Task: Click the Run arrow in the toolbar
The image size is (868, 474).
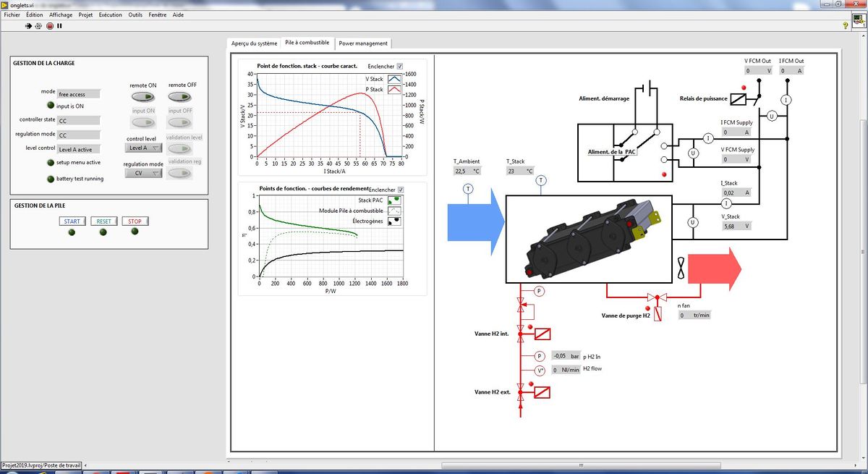Action: 29,25
